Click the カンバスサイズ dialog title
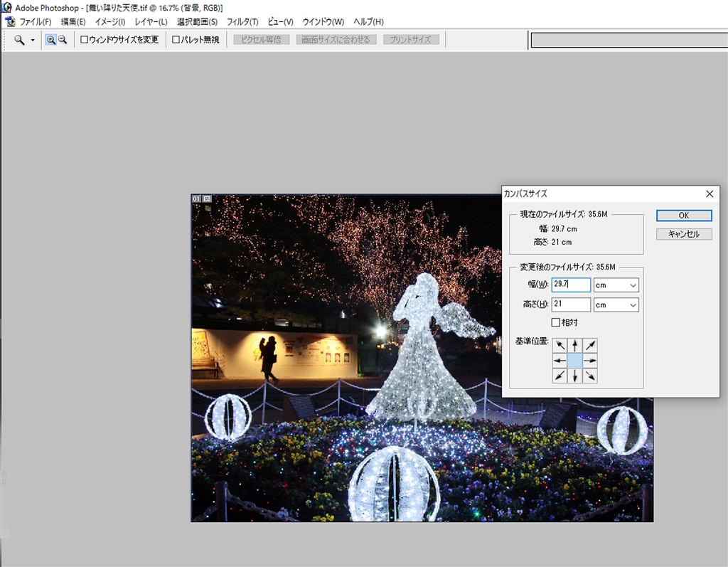The height and width of the screenshot is (567, 728). click(x=525, y=194)
